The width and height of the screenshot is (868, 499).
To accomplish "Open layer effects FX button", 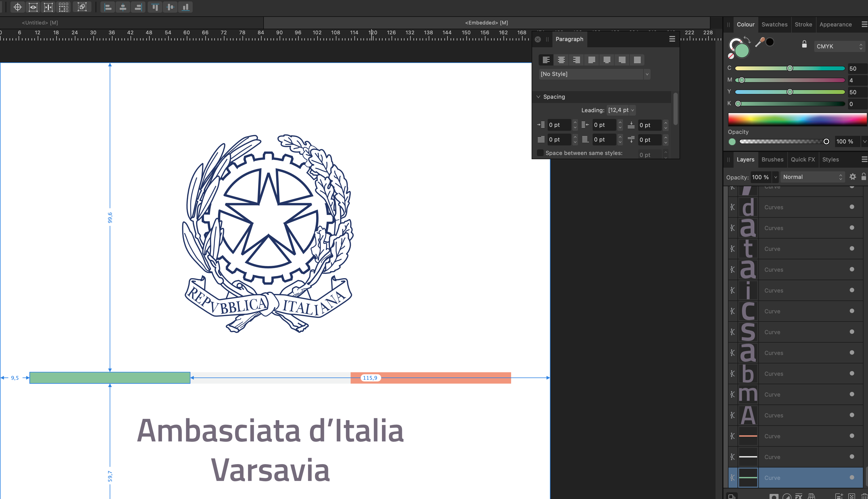I will [799, 496].
